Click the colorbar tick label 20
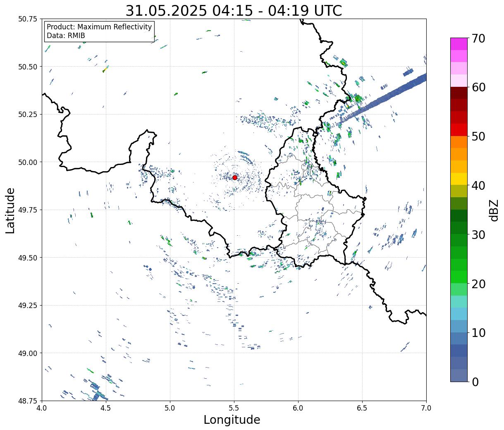504x430 pixels. point(478,284)
